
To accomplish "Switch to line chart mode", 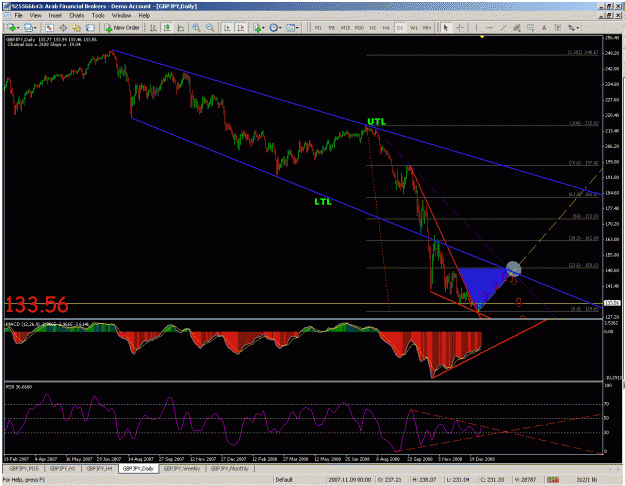I will [181, 28].
